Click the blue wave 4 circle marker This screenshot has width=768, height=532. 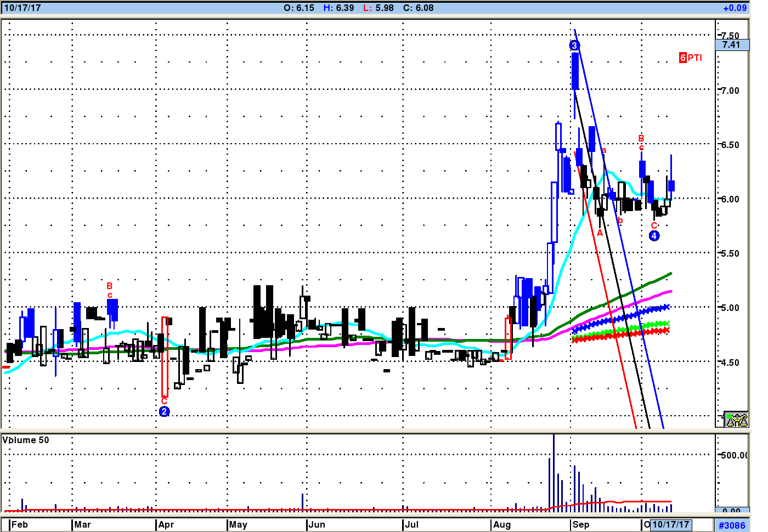point(654,236)
